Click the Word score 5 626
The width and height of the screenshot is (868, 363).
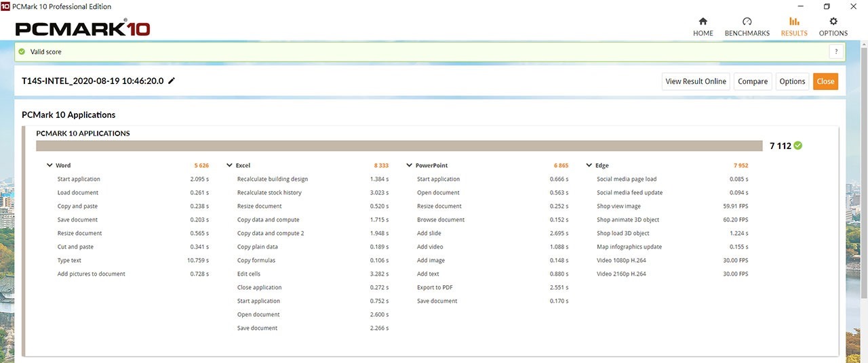tap(201, 165)
